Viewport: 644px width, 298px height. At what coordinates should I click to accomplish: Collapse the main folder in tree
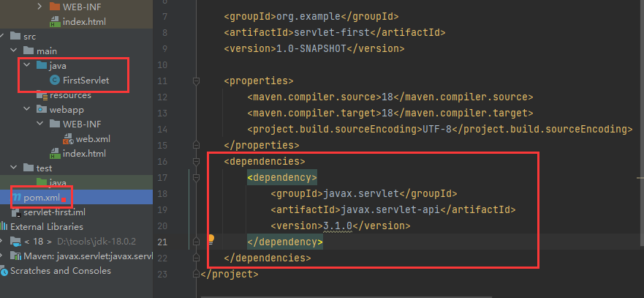(15, 51)
